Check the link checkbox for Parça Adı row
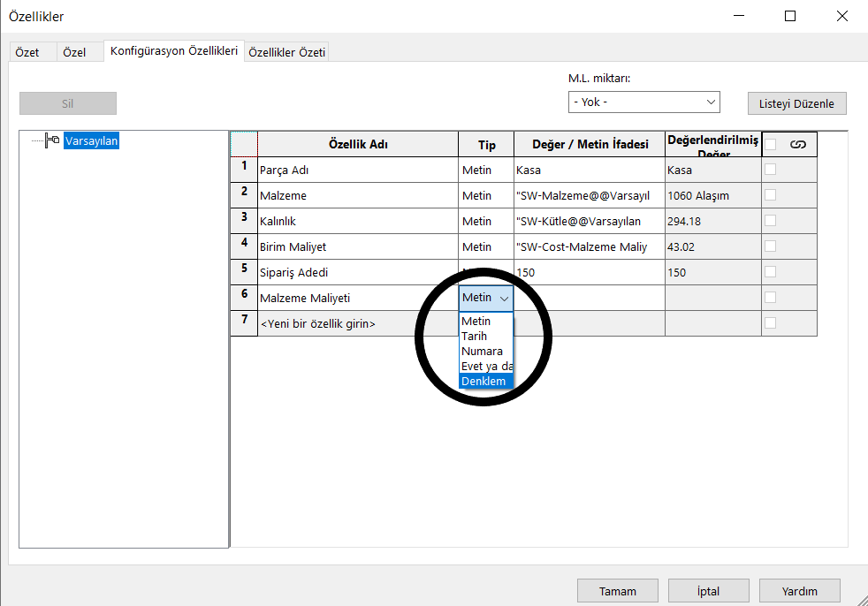Screen dimensions: 868x606 pyautogui.click(x=771, y=170)
